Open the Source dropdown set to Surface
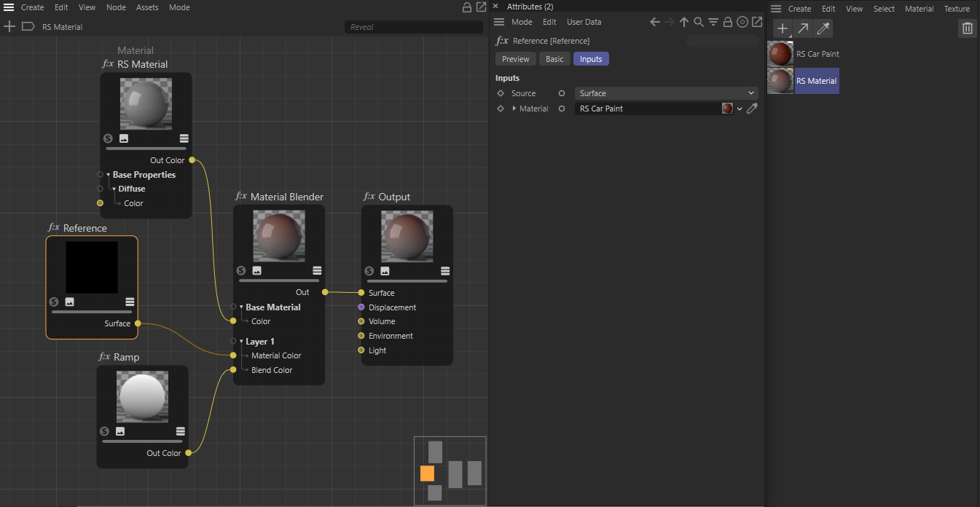The height and width of the screenshot is (507, 980). [x=666, y=93]
